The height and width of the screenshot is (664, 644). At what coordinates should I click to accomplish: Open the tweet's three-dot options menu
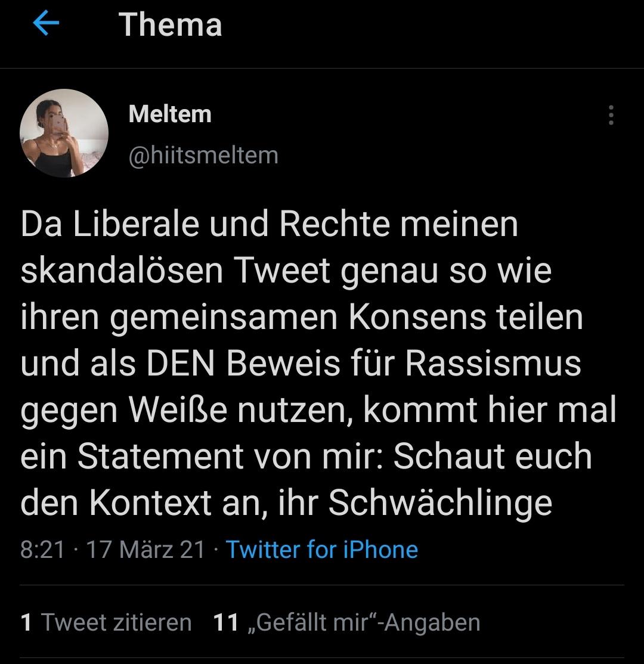611,115
